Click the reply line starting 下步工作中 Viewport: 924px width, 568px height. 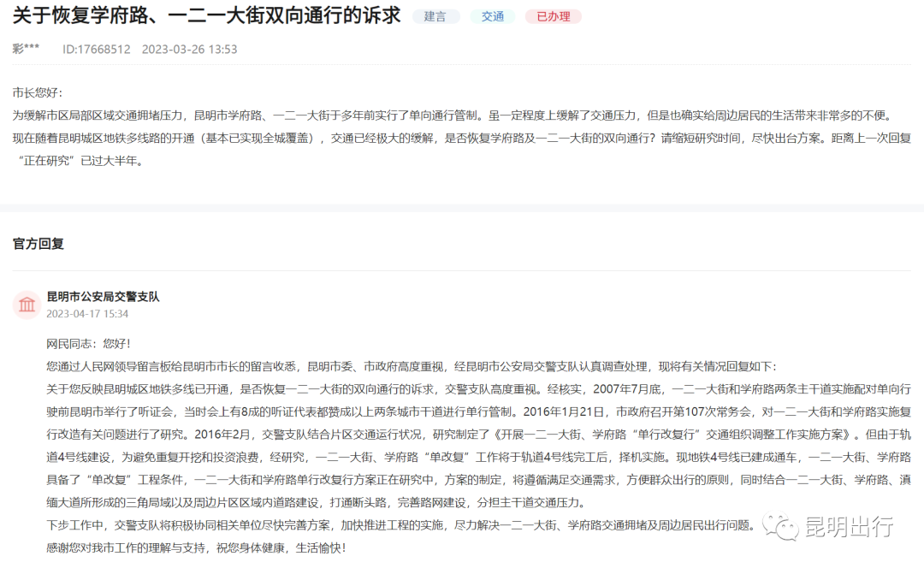pos(400,525)
